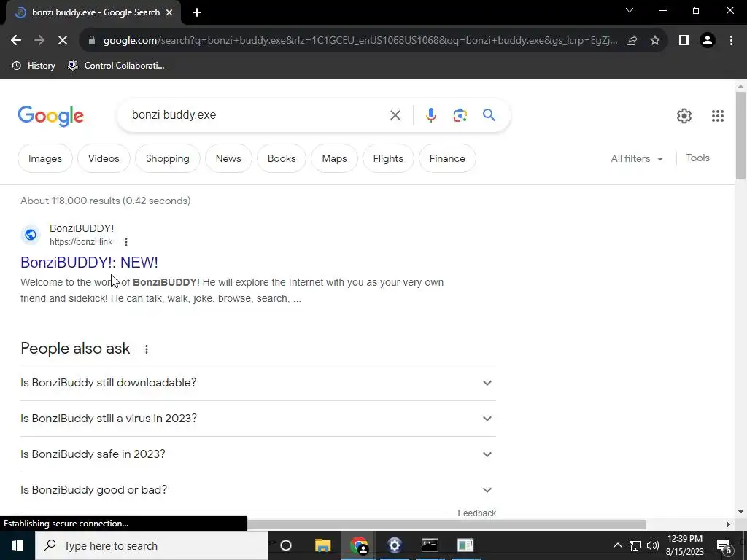Open File Explorer from the taskbar
Viewport: 747px width, 560px height.
(x=322, y=545)
